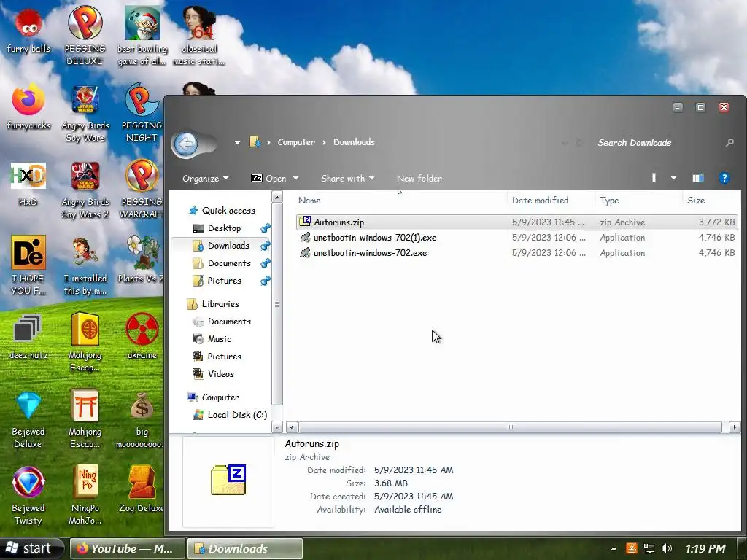Select Libraries in navigation pane
This screenshot has height=560, width=747.
213,304
